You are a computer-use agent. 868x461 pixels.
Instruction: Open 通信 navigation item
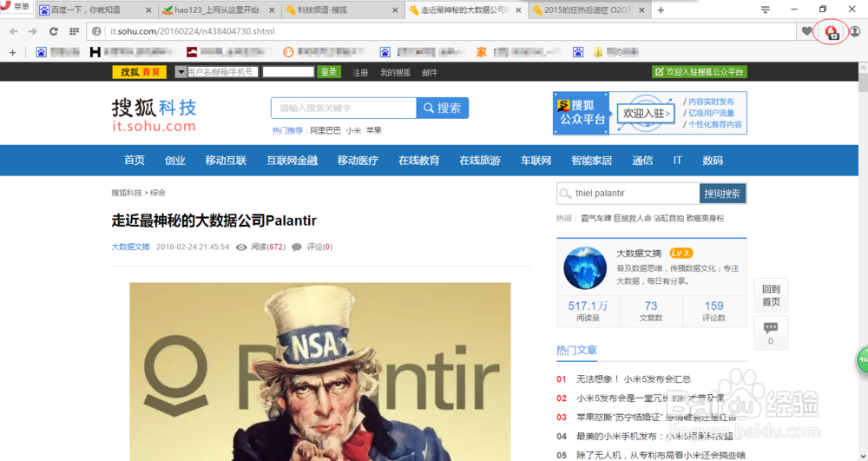coord(642,161)
